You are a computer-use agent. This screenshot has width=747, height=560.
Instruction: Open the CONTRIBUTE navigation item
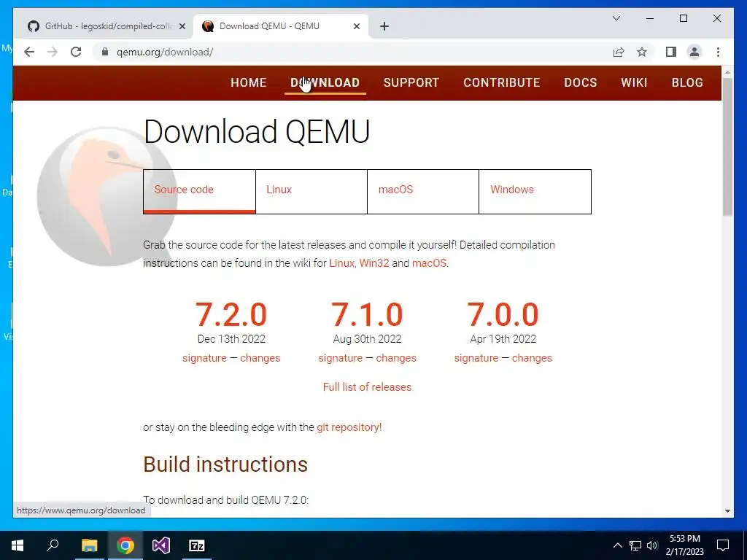pos(502,82)
